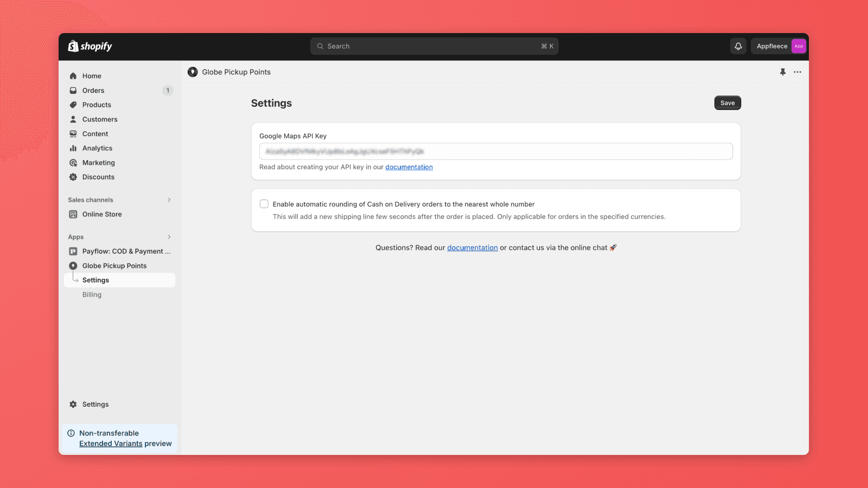The width and height of the screenshot is (868, 488).
Task: Open the Appfleece account menu
Action: click(778, 46)
